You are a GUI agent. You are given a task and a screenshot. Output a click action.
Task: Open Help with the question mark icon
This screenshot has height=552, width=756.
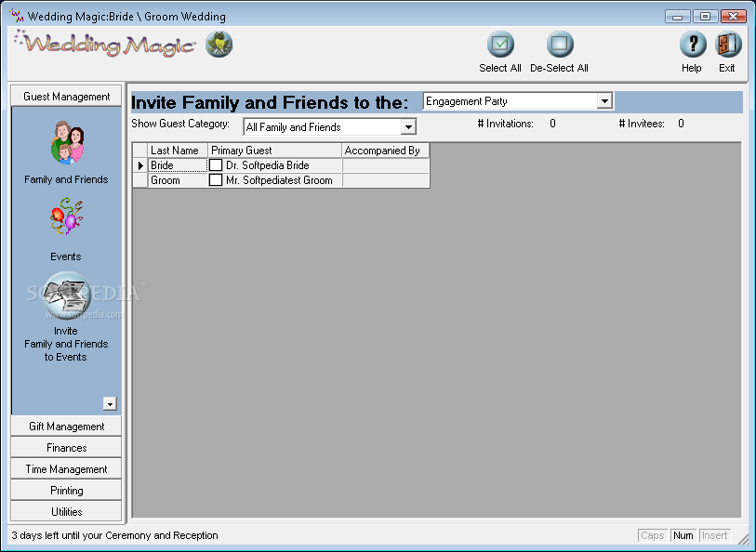(693, 45)
